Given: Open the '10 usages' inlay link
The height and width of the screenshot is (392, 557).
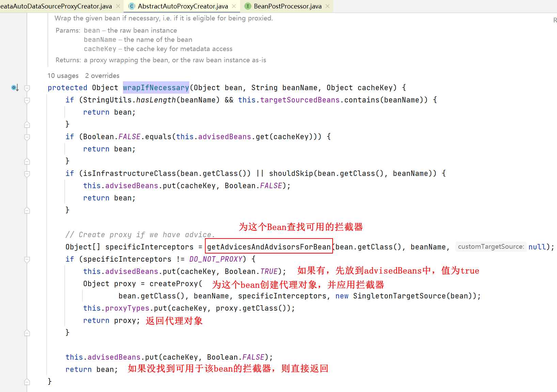Looking at the screenshot, I should [x=63, y=76].
